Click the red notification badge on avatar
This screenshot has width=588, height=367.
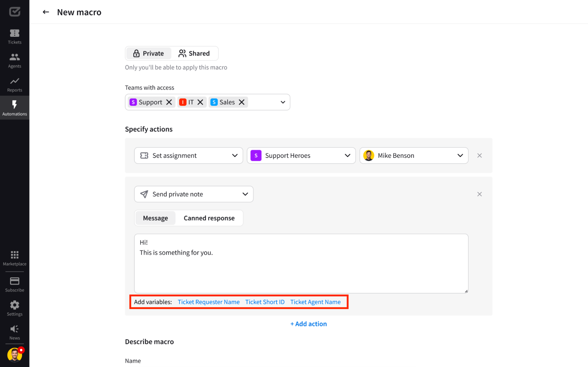click(x=21, y=350)
